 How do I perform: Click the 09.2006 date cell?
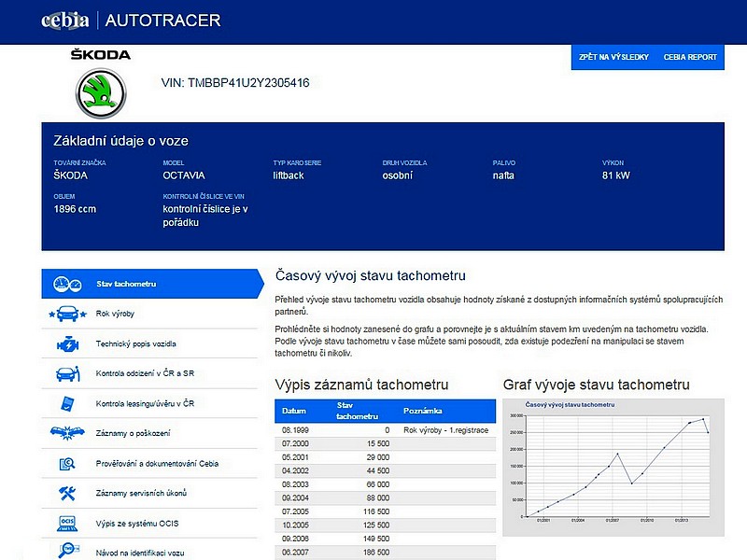point(295,539)
